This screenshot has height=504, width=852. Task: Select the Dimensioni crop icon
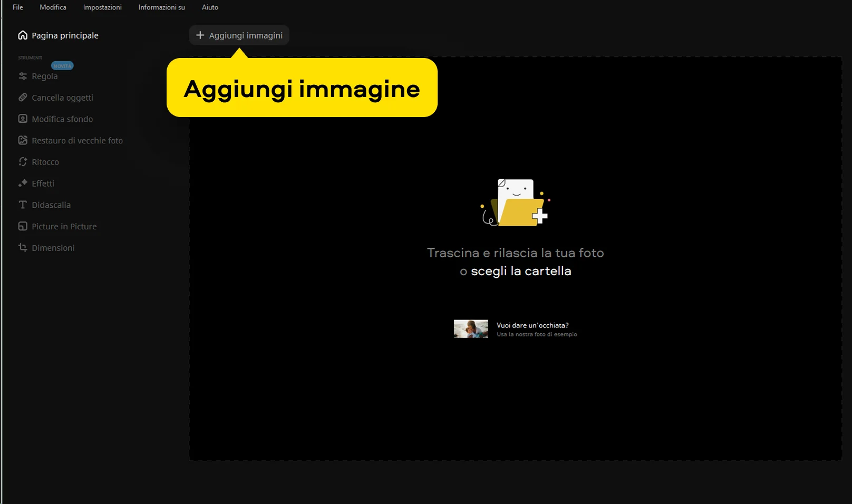pos(23,247)
